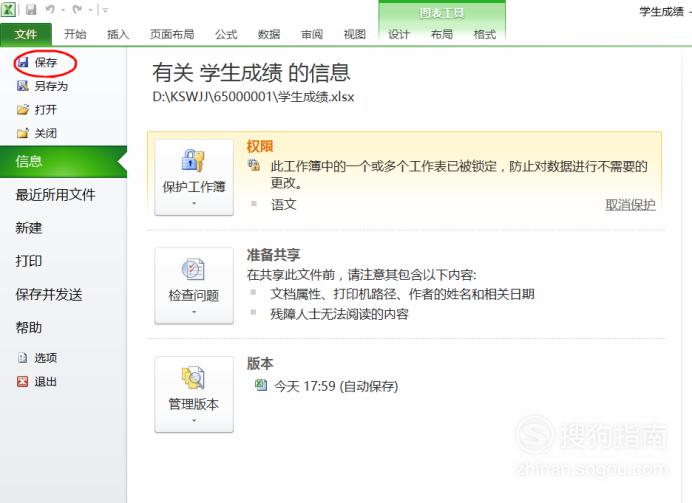Select 保存 (Save) in the backstage menu
The height and width of the screenshot is (503, 692).
46,62
